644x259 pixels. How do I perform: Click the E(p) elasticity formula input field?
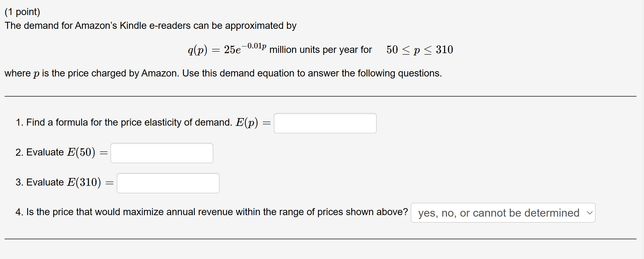(x=325, y=123)
